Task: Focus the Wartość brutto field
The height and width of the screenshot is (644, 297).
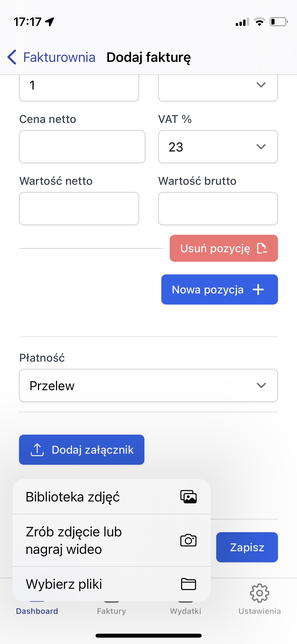Action: click(x=218, y=209)
